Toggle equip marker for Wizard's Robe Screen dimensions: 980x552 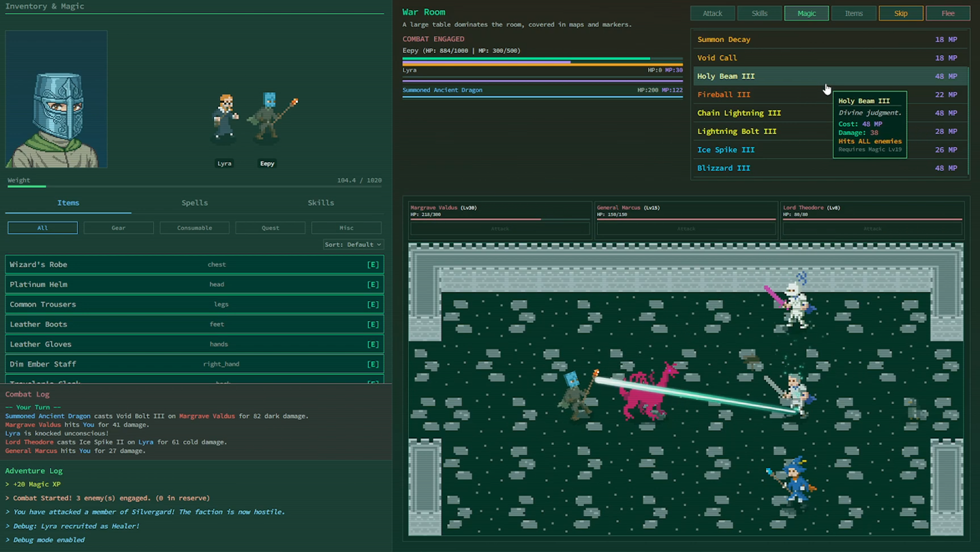click(x=372, y=264)
